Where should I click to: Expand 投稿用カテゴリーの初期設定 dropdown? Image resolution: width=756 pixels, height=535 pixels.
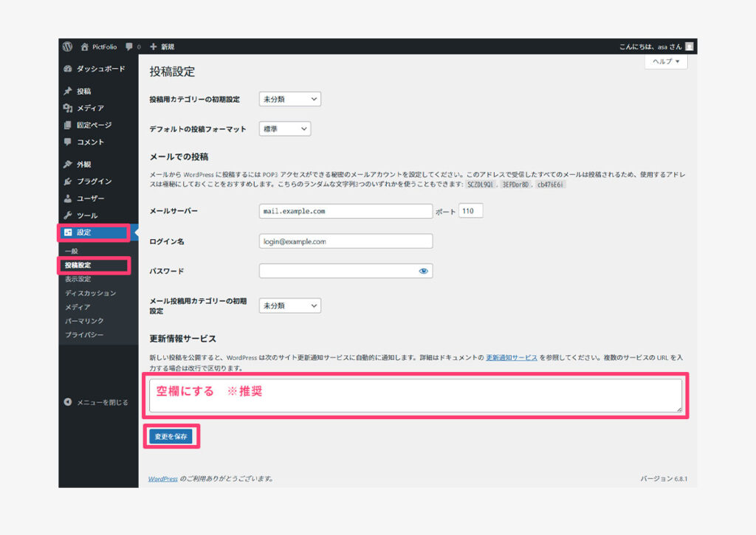289,99
